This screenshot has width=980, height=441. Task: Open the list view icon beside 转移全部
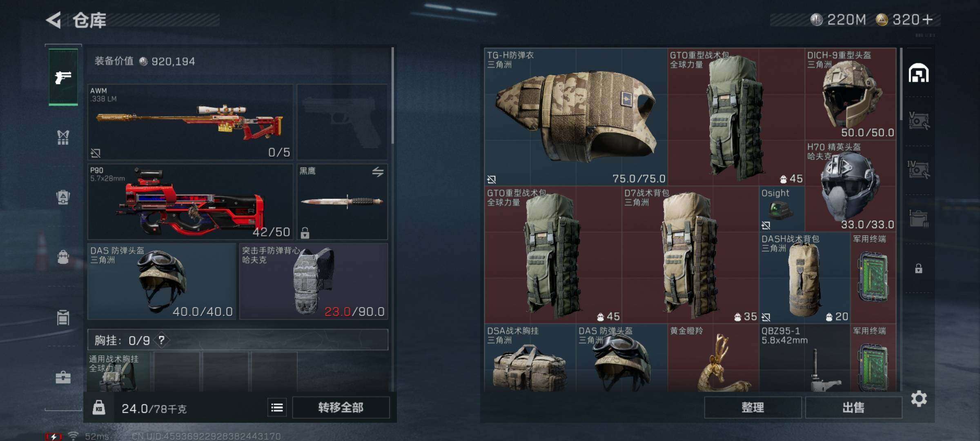[x=277, y=407]
